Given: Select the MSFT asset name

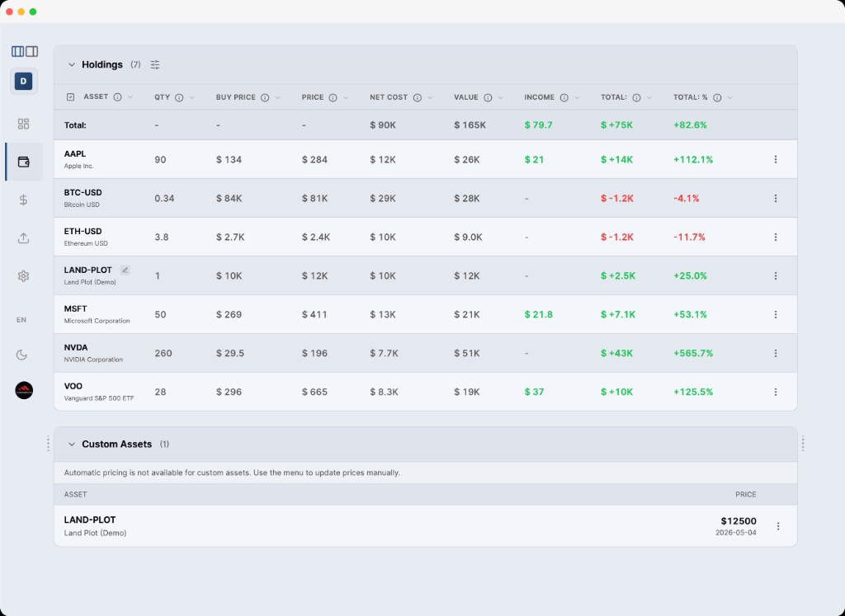Looking at the screenshot, I should [x=75, y=309].
